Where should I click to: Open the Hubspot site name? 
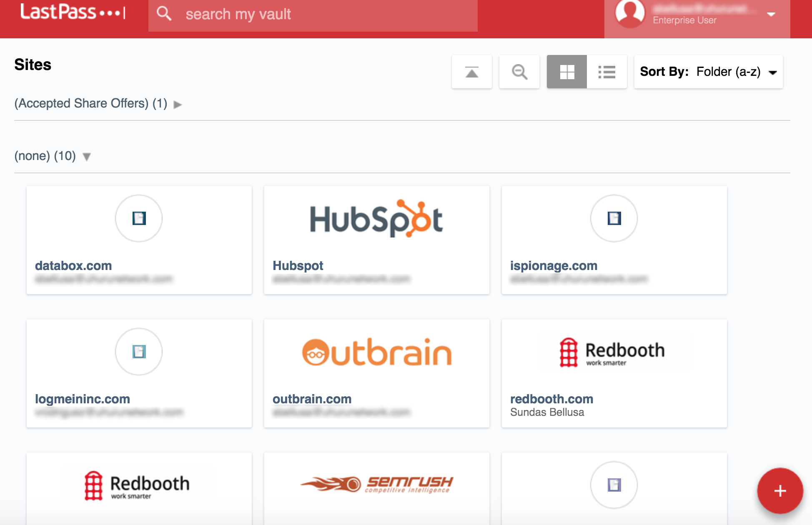pyautogui.click(x=298, y=265)
